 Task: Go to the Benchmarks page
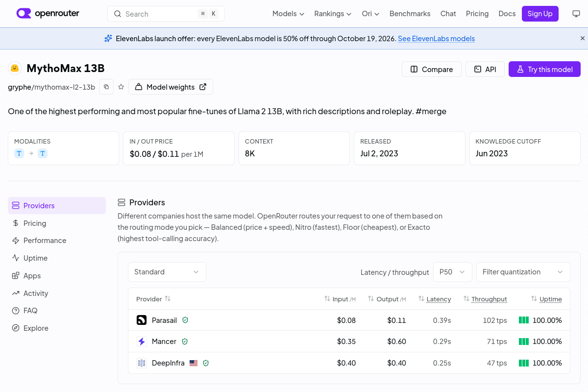click(410, 14)
